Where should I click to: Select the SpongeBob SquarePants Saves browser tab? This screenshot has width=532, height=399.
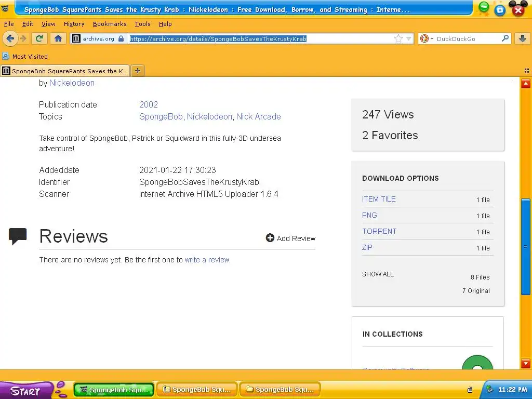[x=65, y=71]
